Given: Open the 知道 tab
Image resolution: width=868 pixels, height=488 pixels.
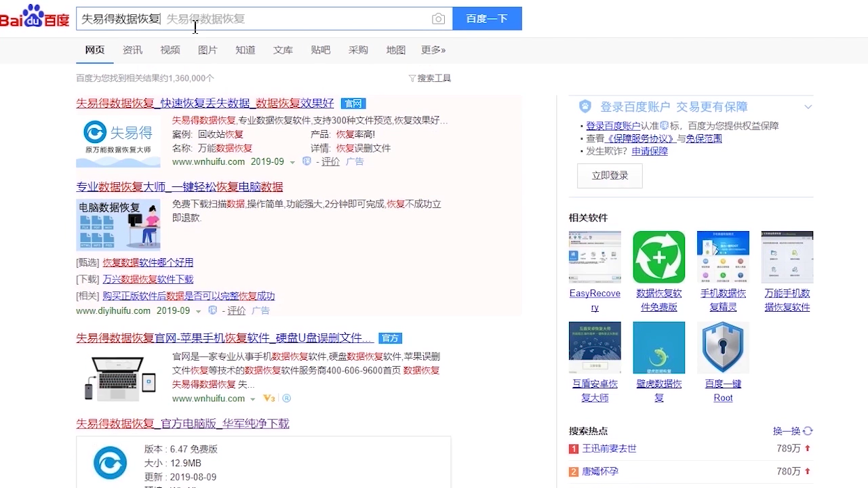Looking at the screenshot, I should point(245,50).
